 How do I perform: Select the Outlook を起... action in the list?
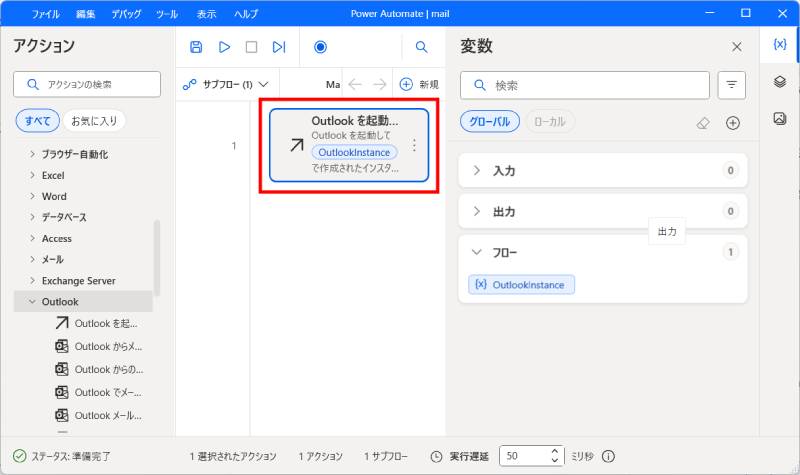point(97,323)
